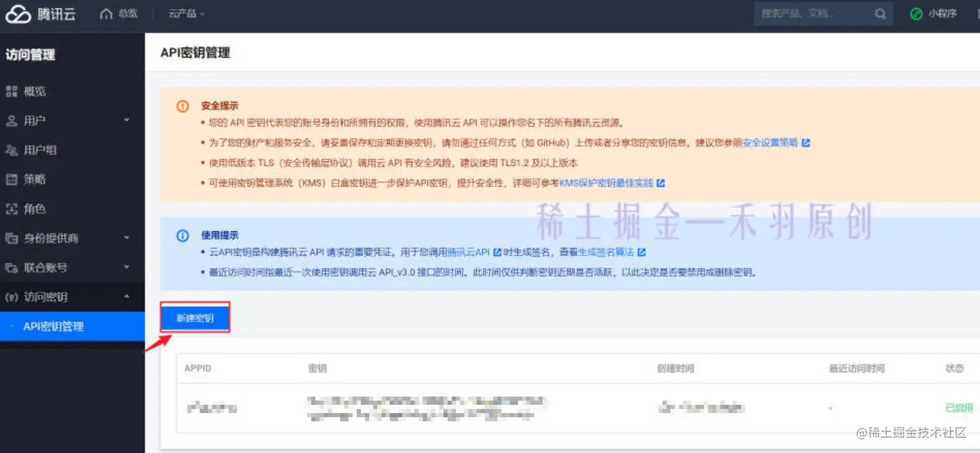Open the 总览 home icon
Image resolution: width=980 pixels, height=453 pixels.
pyautogui.click(x=106, y=14)
